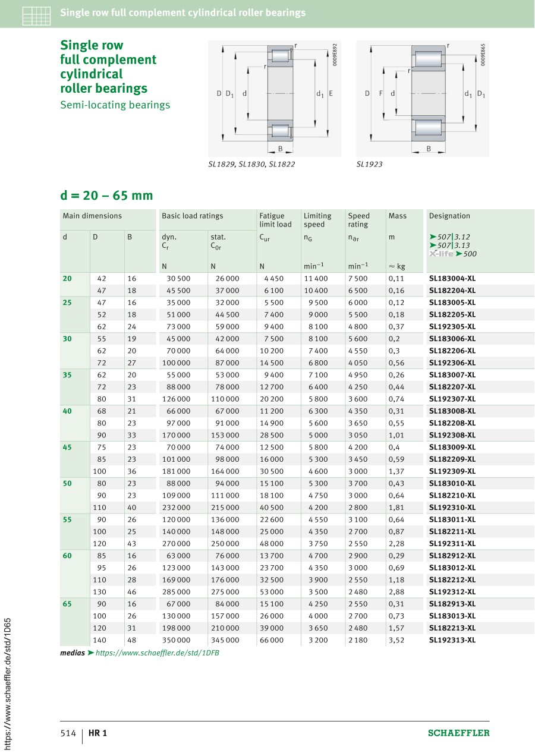Select designation SL183006-XL
Image resolution: width=535 pixels, height=756 pixels.
click(452, 339)
